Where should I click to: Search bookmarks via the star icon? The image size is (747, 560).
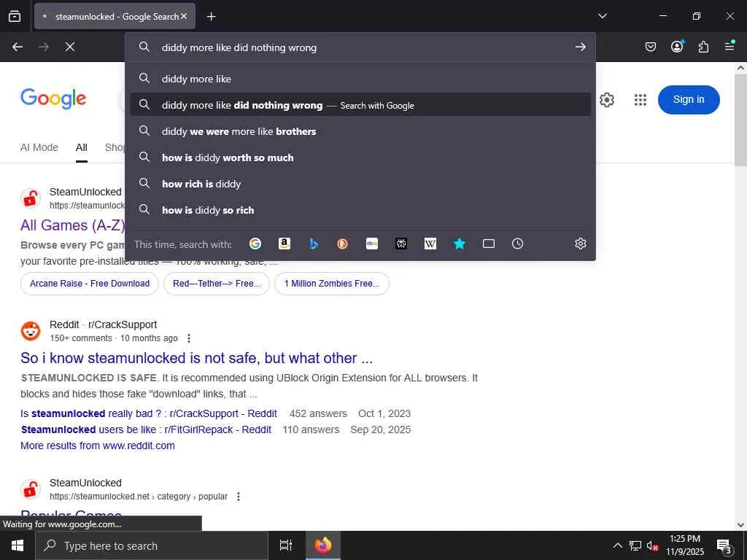click(460, 244)
